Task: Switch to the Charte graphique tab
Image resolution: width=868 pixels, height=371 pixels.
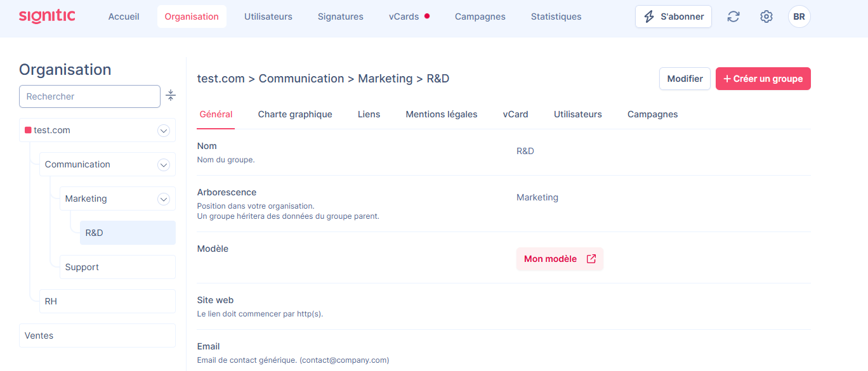Action: click(295, 115)
